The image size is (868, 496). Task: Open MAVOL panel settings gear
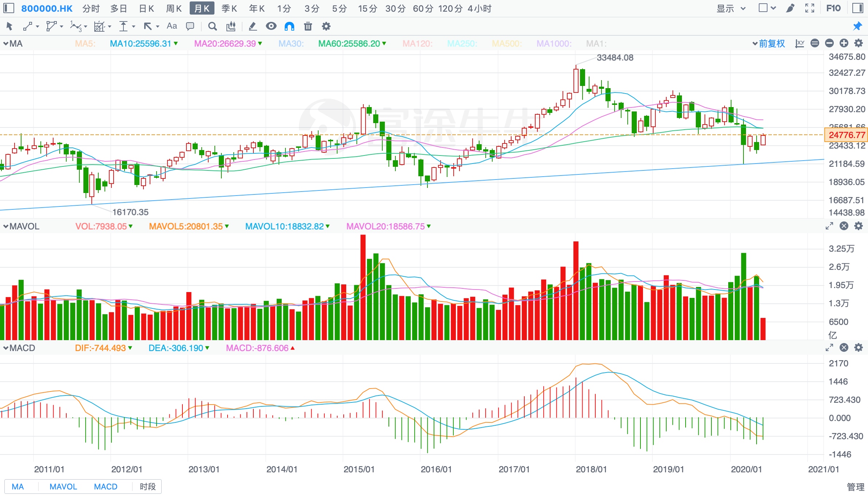(x=859, y=226)
